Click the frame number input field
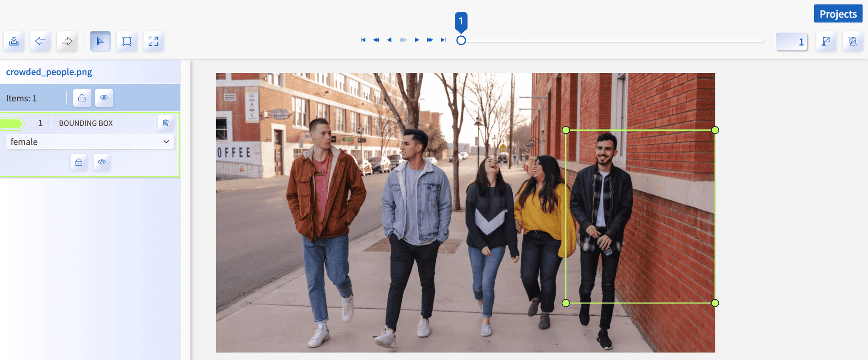Screen dimensions: 868x360 [x=792, y=42]
